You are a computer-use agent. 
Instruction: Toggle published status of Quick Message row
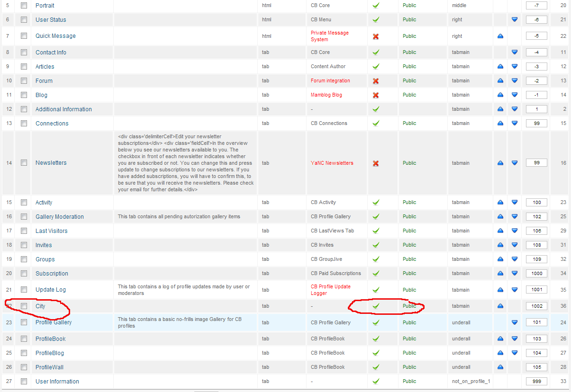(x=376, y=36)
